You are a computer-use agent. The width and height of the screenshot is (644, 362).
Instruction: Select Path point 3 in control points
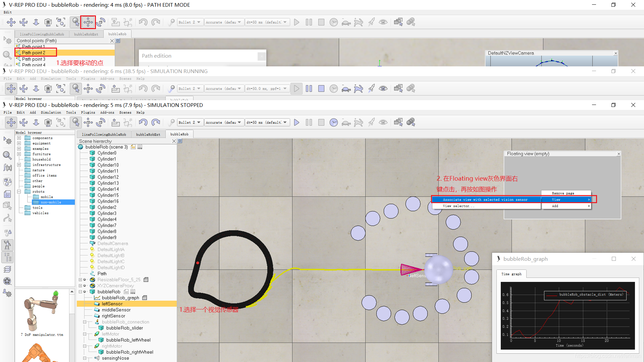pyautogui.click(x=34, y=59)
